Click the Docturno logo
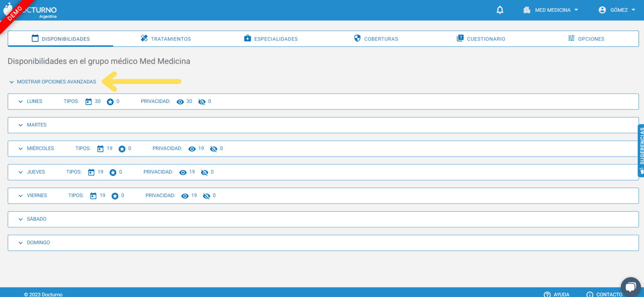Viewport: 644px width, 297px height. [30, 11]
